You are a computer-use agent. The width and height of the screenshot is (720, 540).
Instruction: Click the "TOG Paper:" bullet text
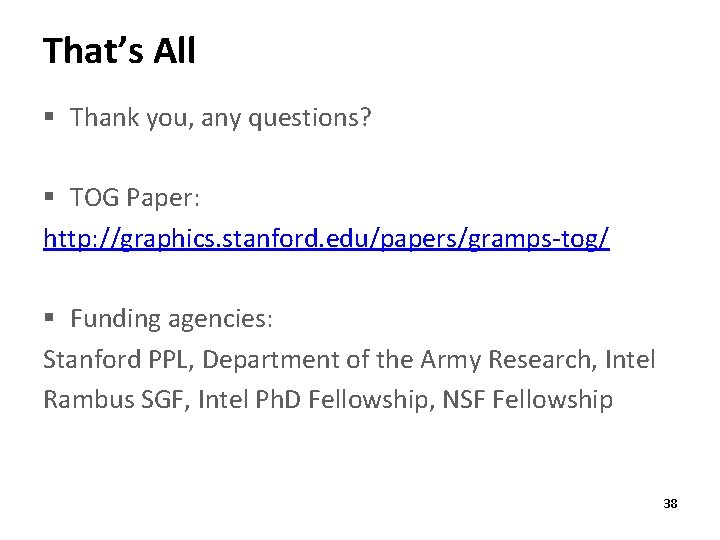click(x=135, y=197)
